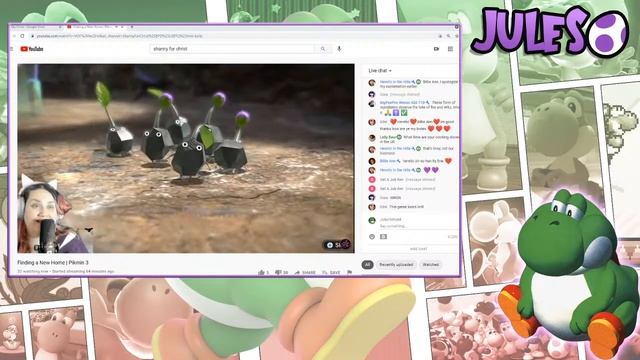Open the Create video camera icon

click(x=436, y=49)
